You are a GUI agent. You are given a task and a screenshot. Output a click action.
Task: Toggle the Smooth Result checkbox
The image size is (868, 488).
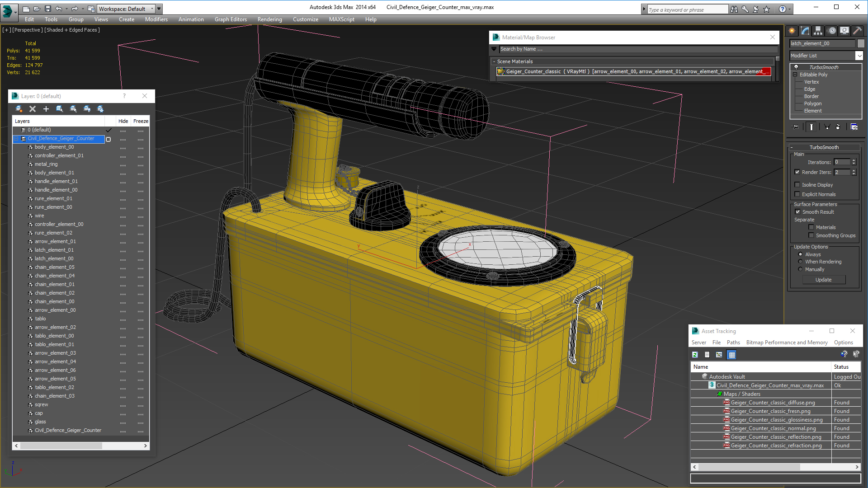pos(798,211)
